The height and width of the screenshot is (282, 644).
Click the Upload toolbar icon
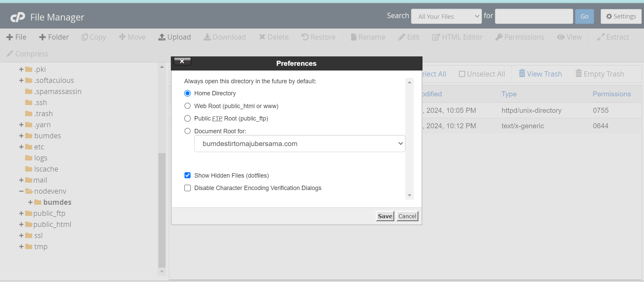coord(162,37)
